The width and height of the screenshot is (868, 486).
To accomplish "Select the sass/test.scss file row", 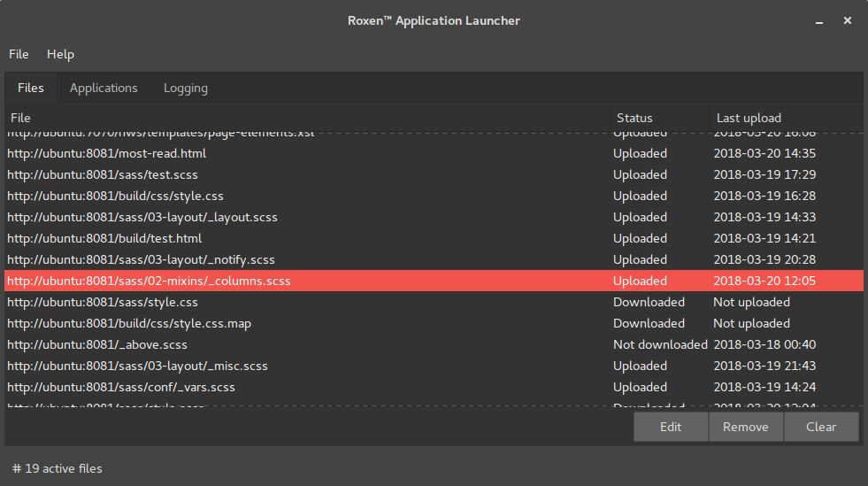I will tap(434, 174).
